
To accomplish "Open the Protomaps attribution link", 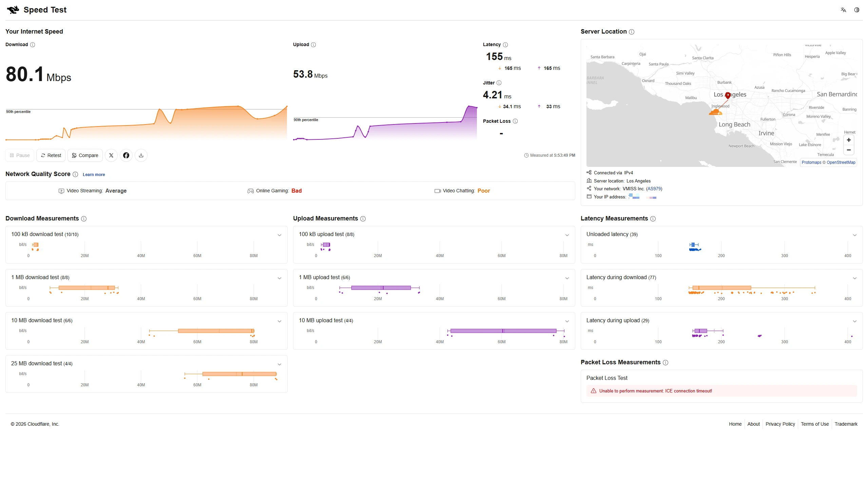I will 811,162.
